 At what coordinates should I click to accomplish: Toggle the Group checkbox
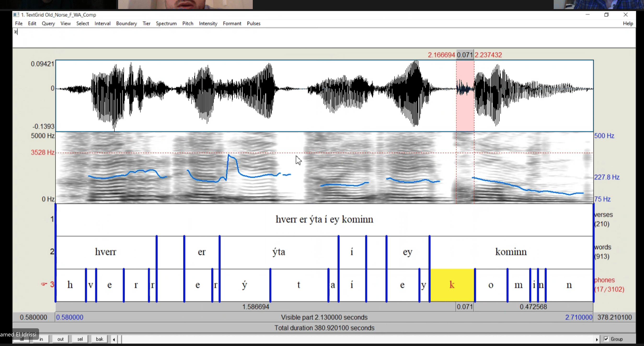(x=606, y=339)
